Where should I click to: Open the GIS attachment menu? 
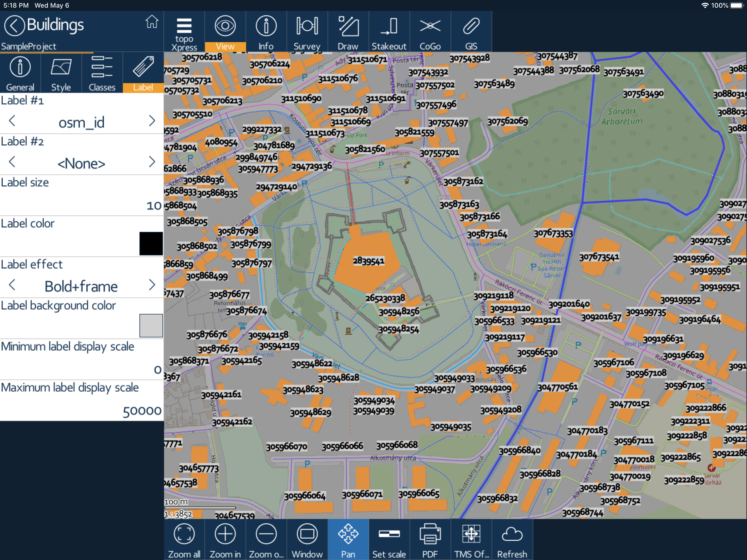pos(471,31)
